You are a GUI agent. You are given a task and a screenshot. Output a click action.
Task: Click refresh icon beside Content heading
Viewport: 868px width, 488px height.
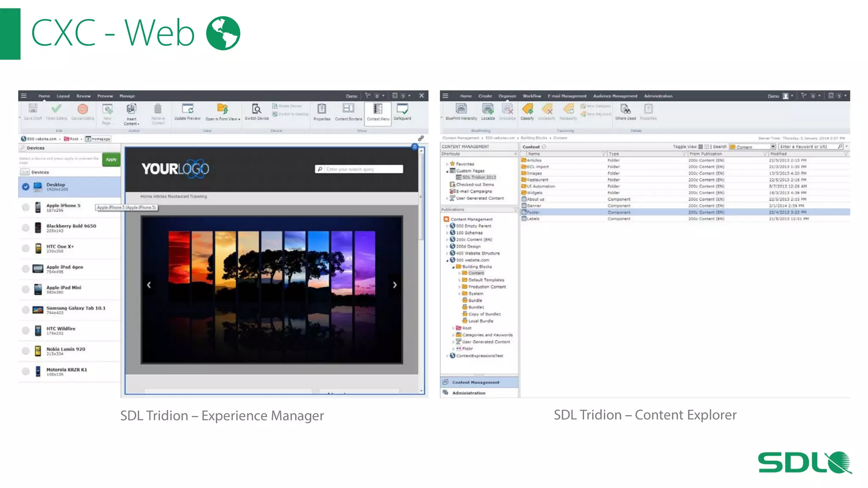click(x=544, y=147)
